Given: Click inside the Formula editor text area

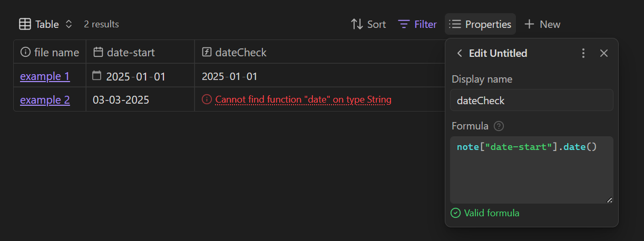Looking at the screenshot, I should pos(531,174).
